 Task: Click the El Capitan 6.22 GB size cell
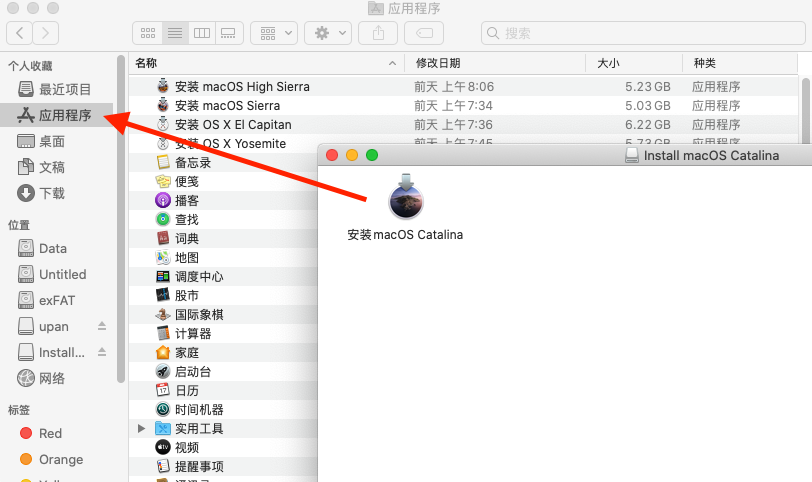(647, 125)
